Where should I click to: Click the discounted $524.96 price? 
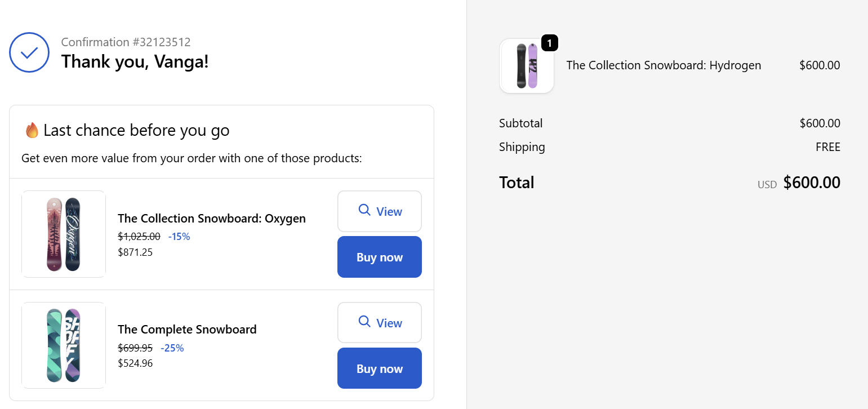pos(135,363)
